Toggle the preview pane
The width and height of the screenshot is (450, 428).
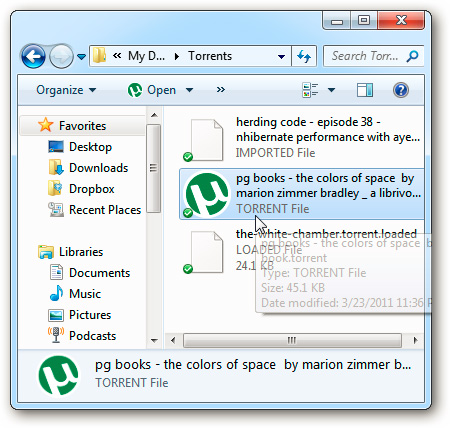[365, 90]
